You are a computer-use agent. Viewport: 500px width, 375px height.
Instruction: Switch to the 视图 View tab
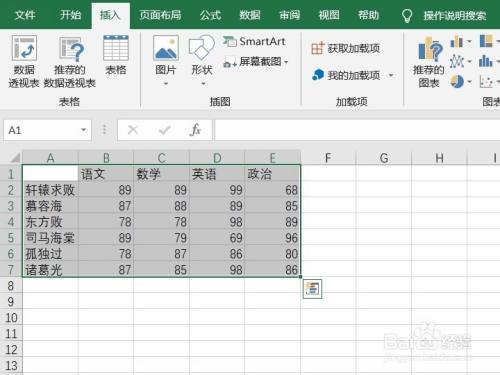pos(329,15)
